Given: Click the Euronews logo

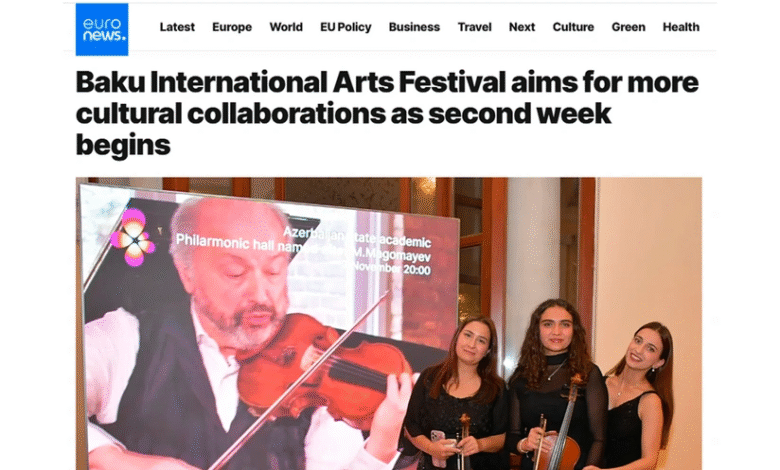Looking at the screenshot, I should click(x=102, y=29).
